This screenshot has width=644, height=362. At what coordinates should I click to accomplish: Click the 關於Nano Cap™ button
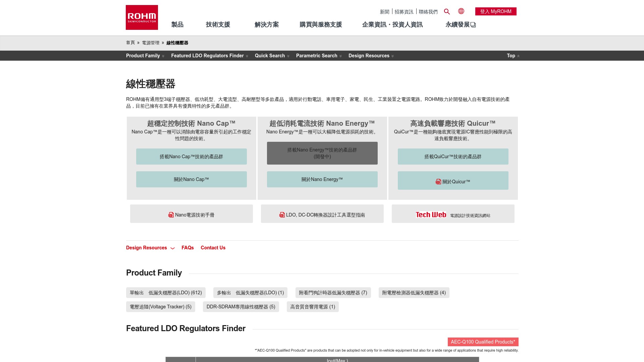(192, 179)
